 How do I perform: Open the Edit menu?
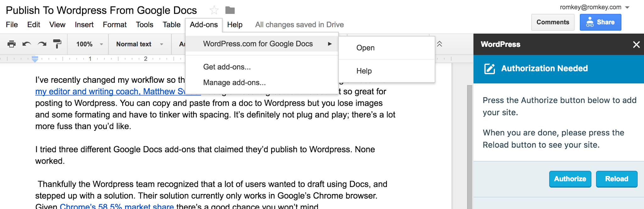point(34,25)
